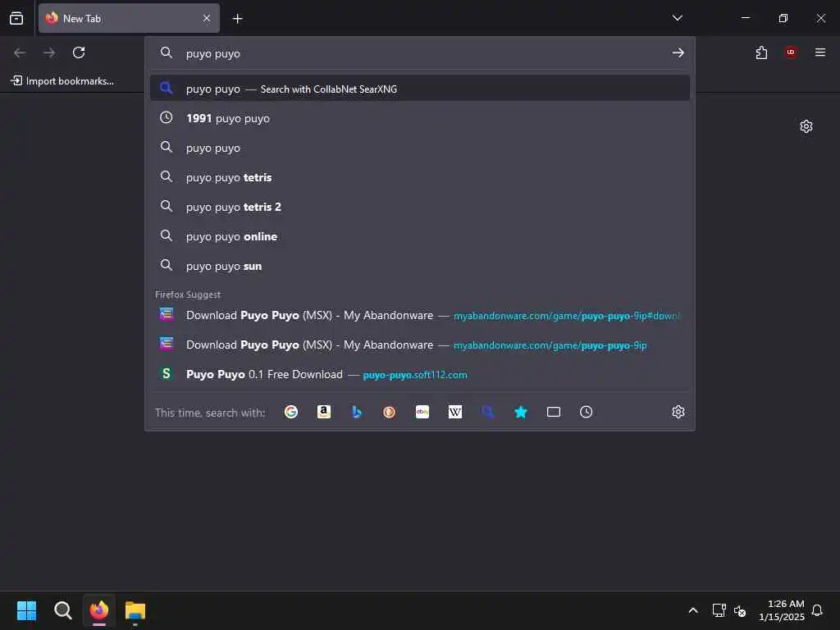
Task: Search within History clock icon
Action: tap(586, 412)
